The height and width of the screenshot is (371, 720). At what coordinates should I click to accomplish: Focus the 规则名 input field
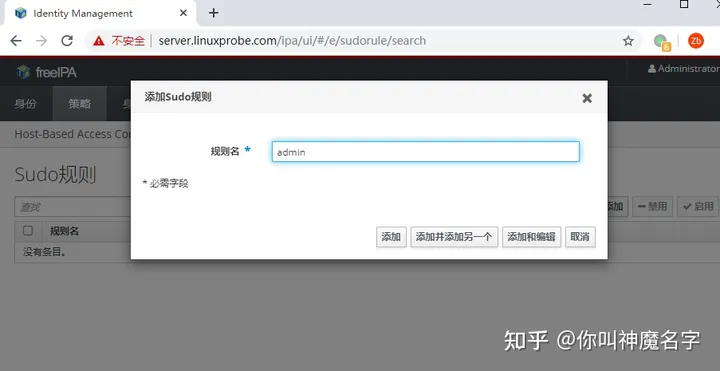pos(426,152)
